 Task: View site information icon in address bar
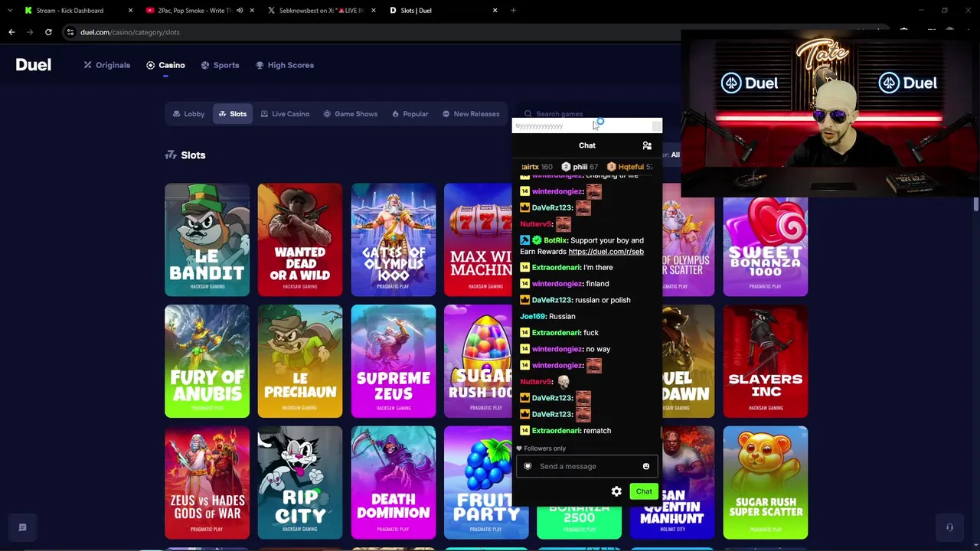(70, 32)
